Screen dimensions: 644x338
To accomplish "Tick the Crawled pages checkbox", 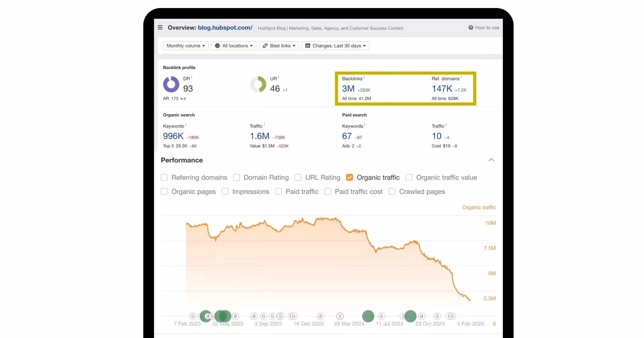I will (x=392, y=192).
